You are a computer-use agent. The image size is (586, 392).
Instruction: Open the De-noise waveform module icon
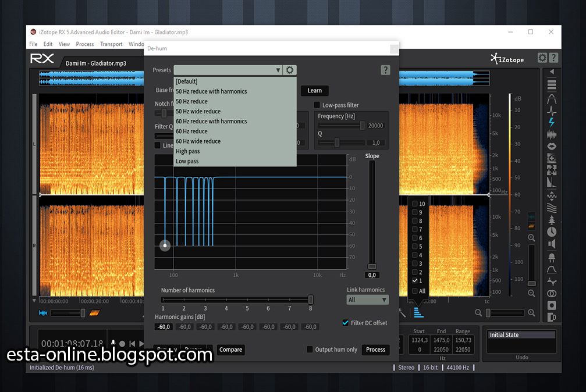click(552, 134)
